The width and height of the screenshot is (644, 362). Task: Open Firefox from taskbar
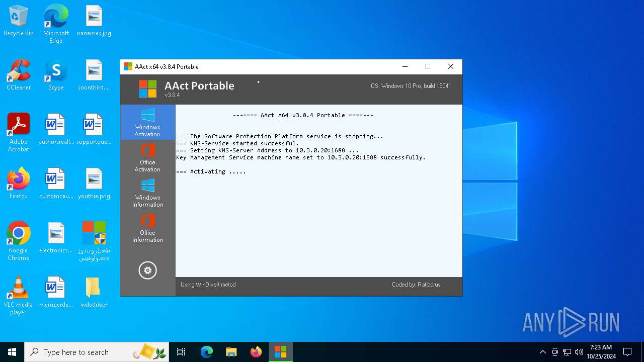coord(256,352)
